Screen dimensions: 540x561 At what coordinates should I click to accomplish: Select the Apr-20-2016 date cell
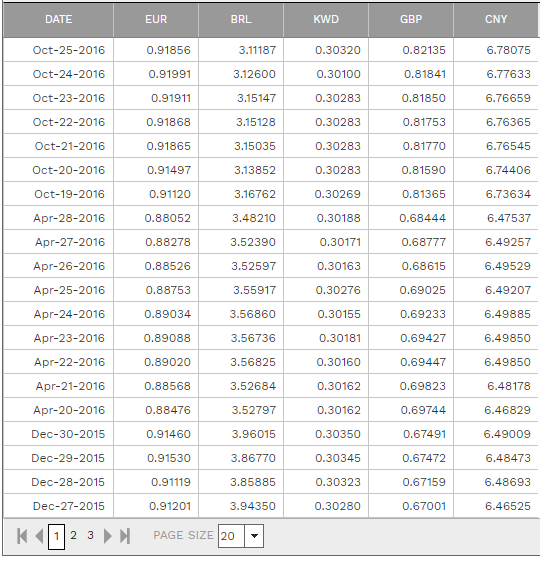pos(58,409)
